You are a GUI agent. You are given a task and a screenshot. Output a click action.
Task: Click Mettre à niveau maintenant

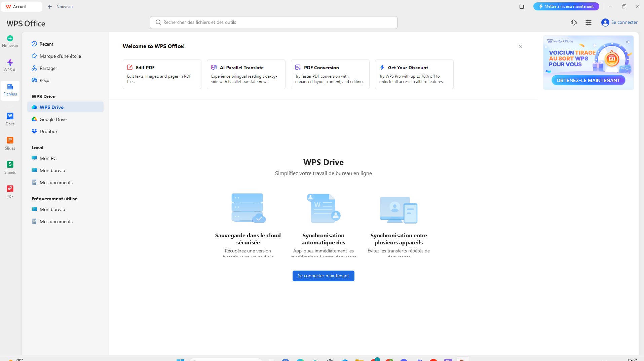[566, 6]
